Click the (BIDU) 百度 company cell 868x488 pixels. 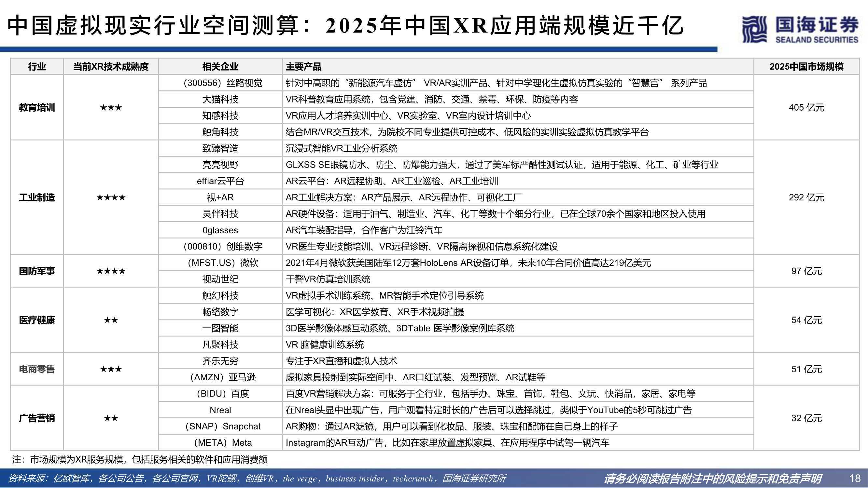tap(220, 393)
